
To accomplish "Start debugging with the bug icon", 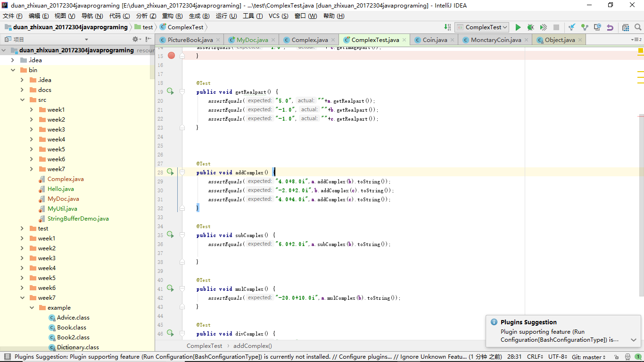I will 530,27.
